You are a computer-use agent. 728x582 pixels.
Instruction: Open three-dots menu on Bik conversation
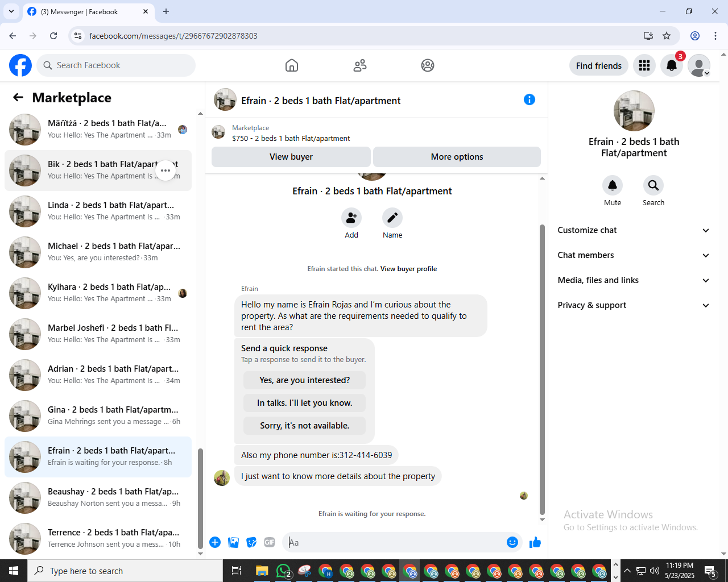pos(166,171)
